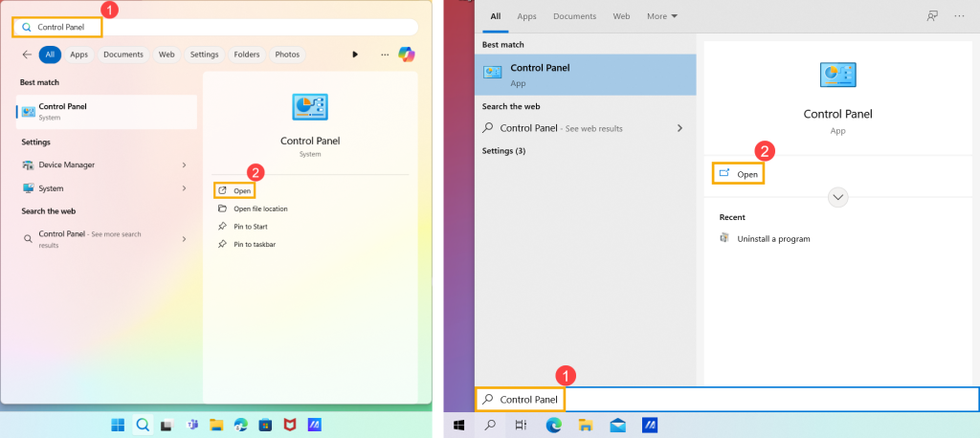
Task: Open MyASUS on Windows 11 taskbar
Action: coord(314,426)
